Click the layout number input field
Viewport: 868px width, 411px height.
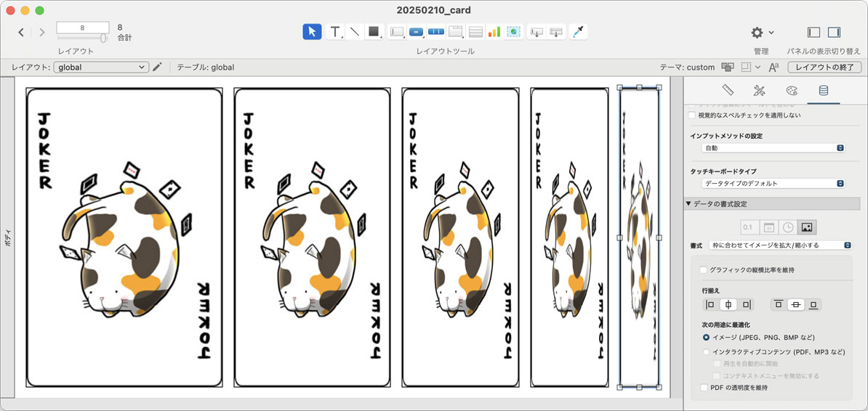tap(82, 28)
